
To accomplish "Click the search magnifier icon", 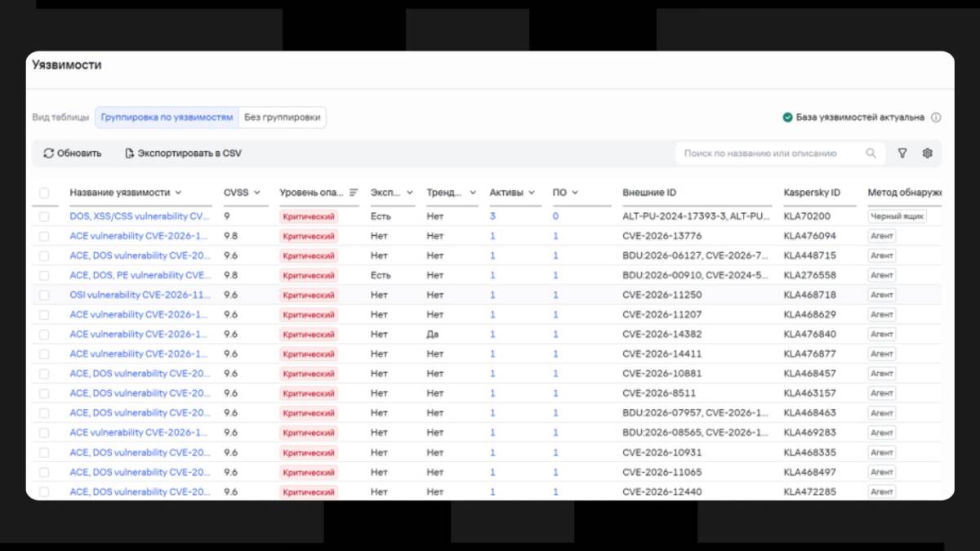I will pyautogui.click(x=871, y=153).
